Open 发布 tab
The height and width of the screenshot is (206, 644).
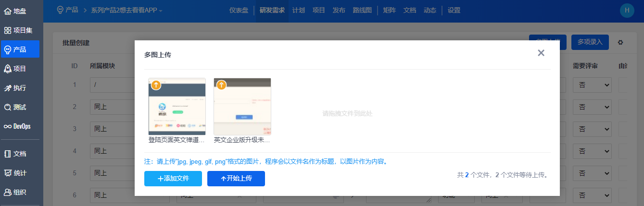339,10
